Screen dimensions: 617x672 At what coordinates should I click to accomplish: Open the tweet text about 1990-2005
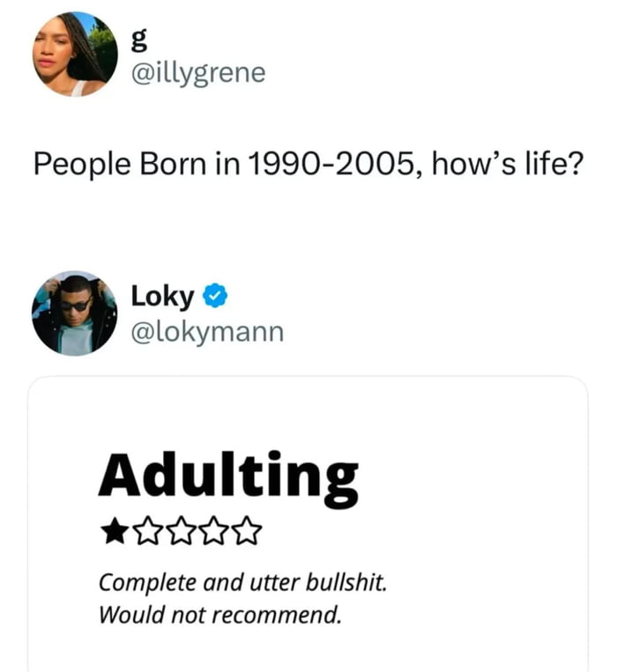pyautogui.click(x=308, y=164)
